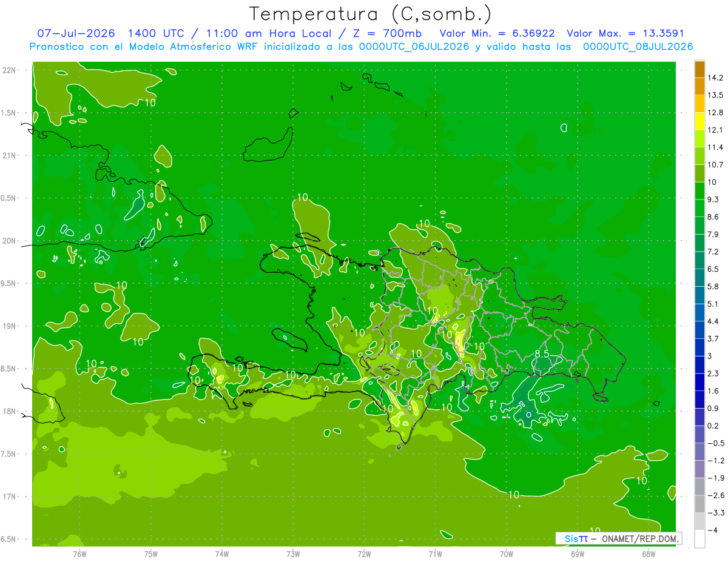Click the '17N' latitude axis label
Screen dimensions: 728x562
tap(10, 497)
